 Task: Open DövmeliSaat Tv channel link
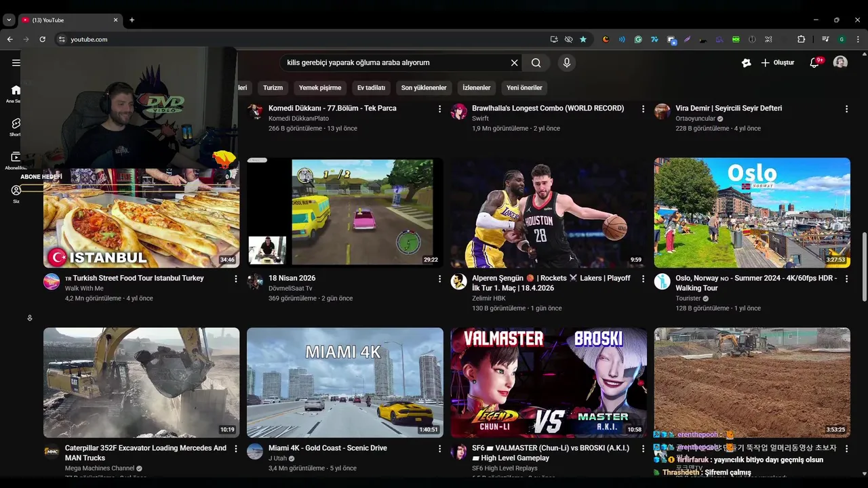click(290, 289)
